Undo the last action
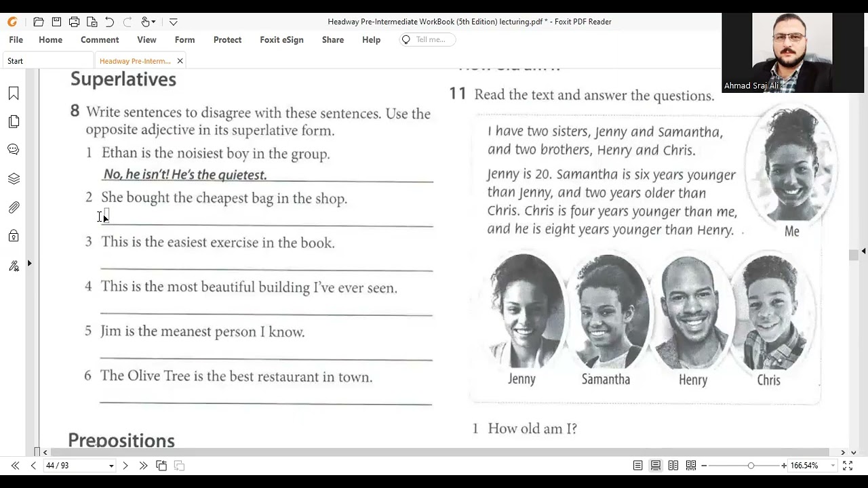The image size is (868, 488). pyautogui.click(x=109, y=22)
